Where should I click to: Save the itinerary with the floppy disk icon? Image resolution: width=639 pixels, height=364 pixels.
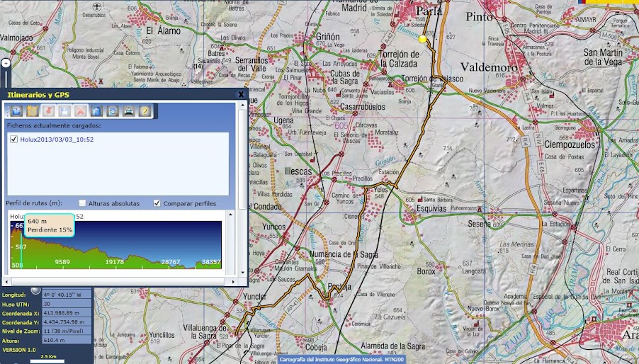(x=64, y=110)
